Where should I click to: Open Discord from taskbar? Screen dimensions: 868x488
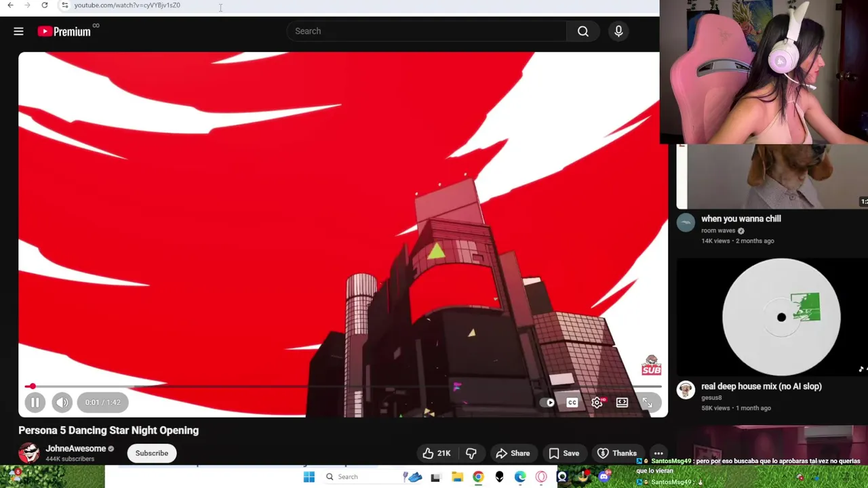(604, 477)
